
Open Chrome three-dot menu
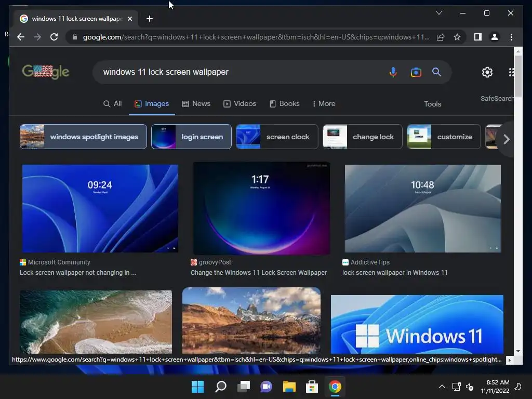pyautogui.click(x=511, y=37)
